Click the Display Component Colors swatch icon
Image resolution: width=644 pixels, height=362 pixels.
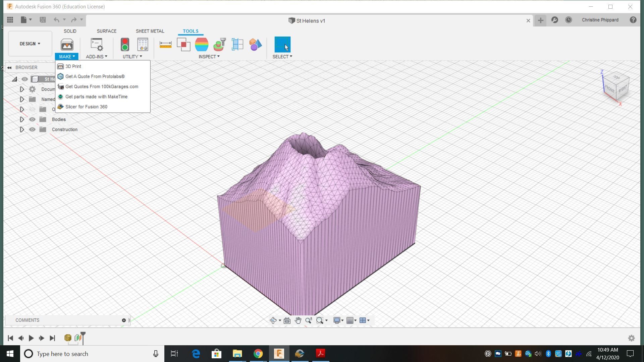click(x=255, y=44)
